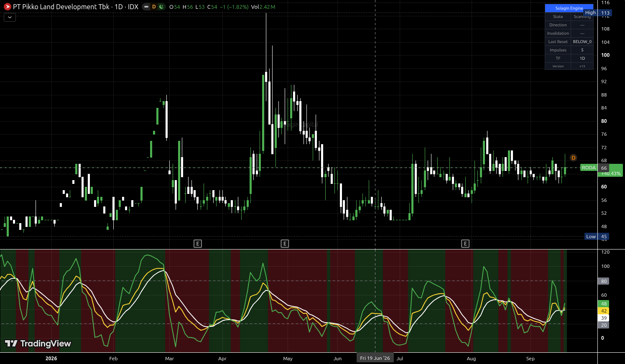Screen dimensions: 625x364
Task: Click the low value L53
Action: [200, 7]
